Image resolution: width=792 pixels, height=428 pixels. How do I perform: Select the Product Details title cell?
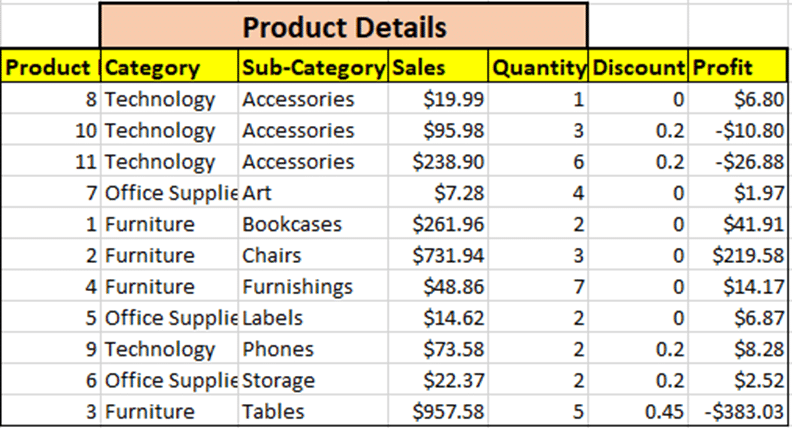click(x=344, y=26)
